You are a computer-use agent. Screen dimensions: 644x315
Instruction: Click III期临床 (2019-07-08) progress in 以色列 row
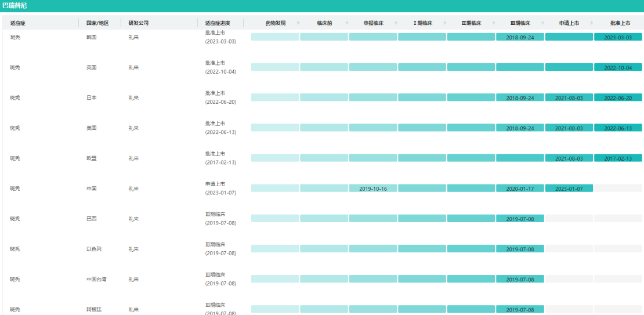(220, 249)
